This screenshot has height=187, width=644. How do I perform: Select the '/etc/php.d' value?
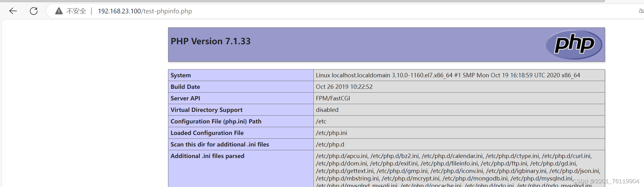tap(330, 144)
